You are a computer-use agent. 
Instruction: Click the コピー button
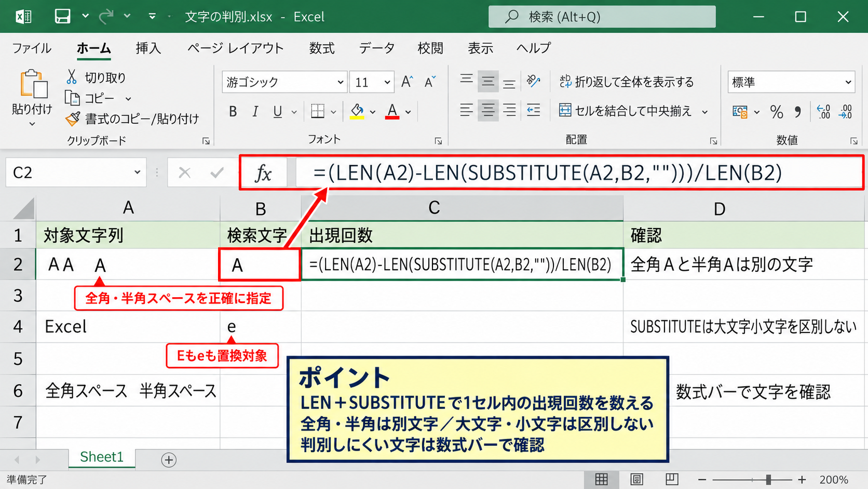click(x=89, y=98)
